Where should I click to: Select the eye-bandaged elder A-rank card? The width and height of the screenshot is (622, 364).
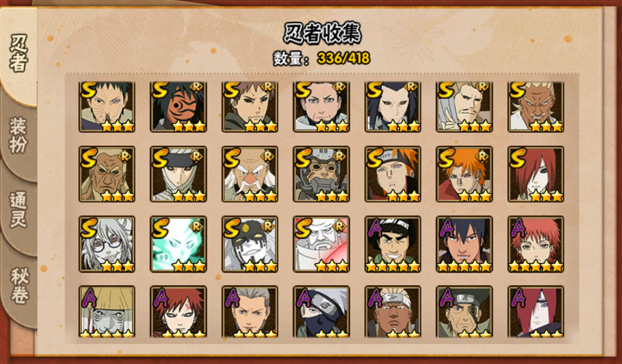464,312
